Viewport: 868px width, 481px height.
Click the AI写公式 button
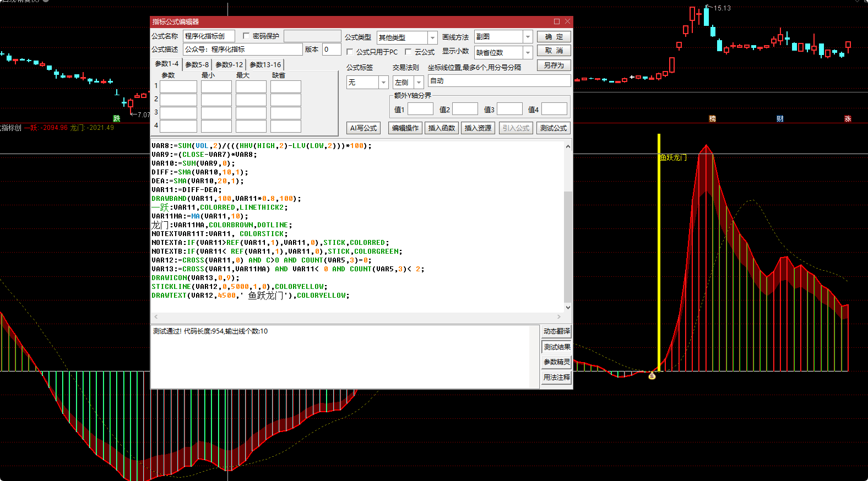[364, 128]
